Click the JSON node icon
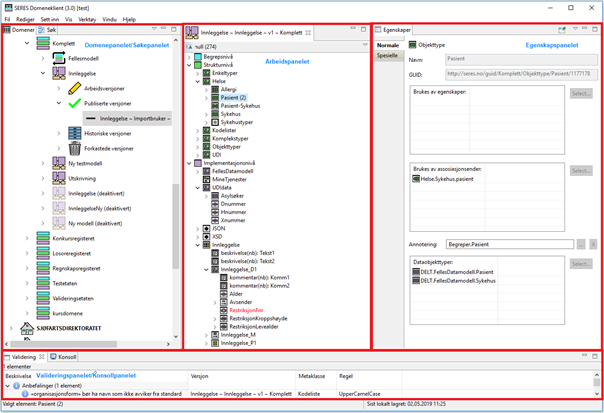The width and height of the screenshot is (604, 413). [206, 228]
